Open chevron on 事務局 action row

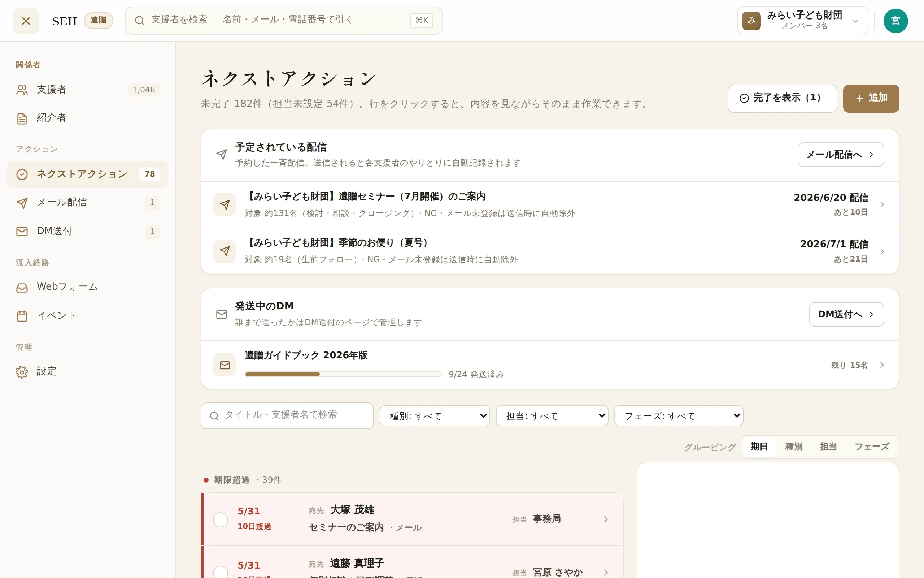click(x=606, y=519)
